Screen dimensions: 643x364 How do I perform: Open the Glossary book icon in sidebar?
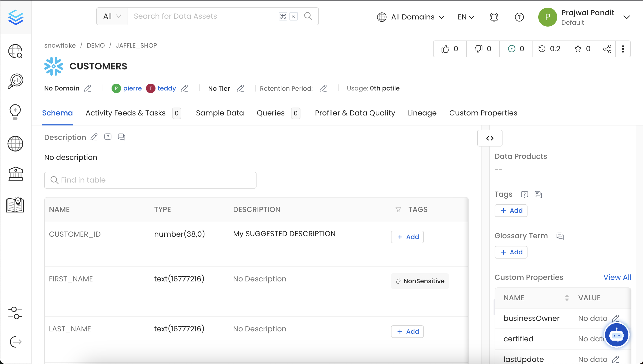[x=15, y=205]
